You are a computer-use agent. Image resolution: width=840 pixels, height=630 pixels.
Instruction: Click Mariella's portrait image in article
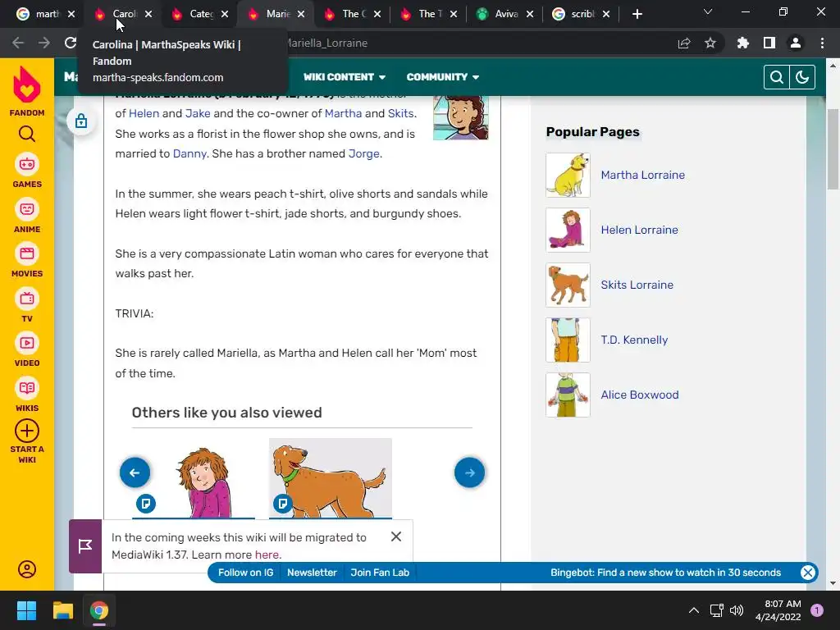pyautogui.click(x=461, y=118)
